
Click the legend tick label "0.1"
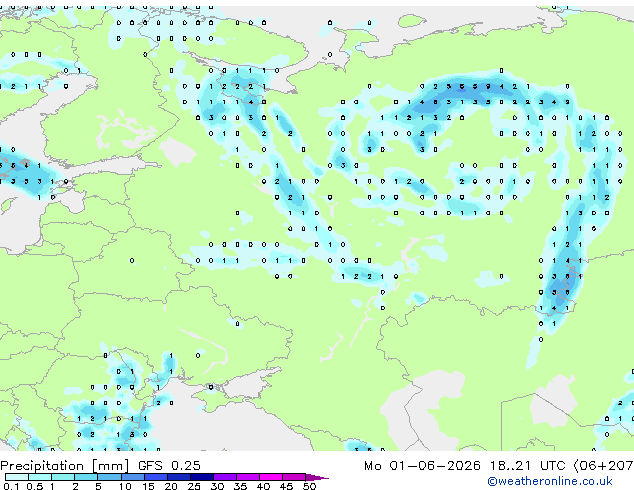(11, 486)
